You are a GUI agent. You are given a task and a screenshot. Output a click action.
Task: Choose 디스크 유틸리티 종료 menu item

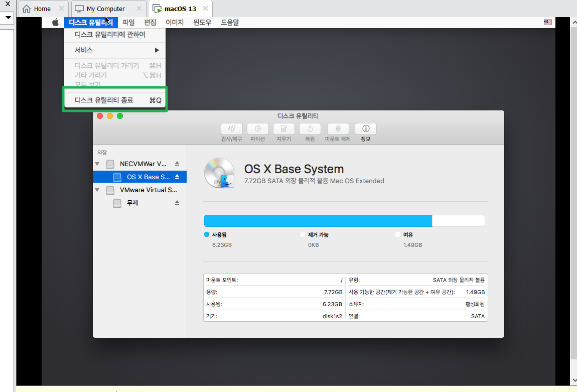point(115,100)
